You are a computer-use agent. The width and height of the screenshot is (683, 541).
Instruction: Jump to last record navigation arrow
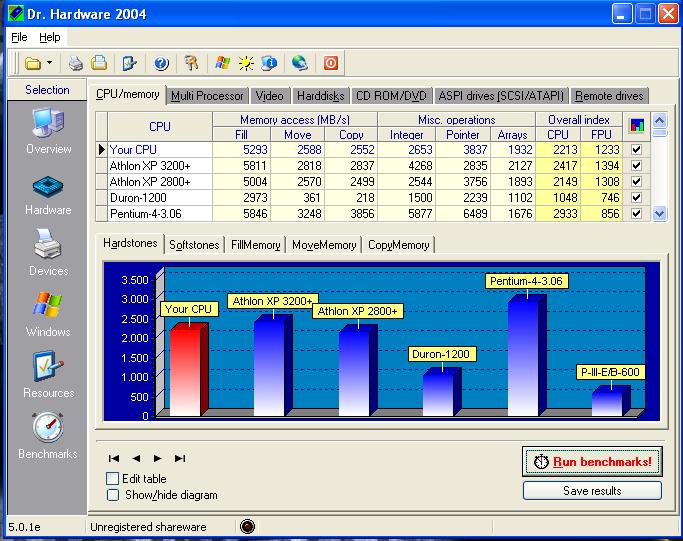point(180,458)
